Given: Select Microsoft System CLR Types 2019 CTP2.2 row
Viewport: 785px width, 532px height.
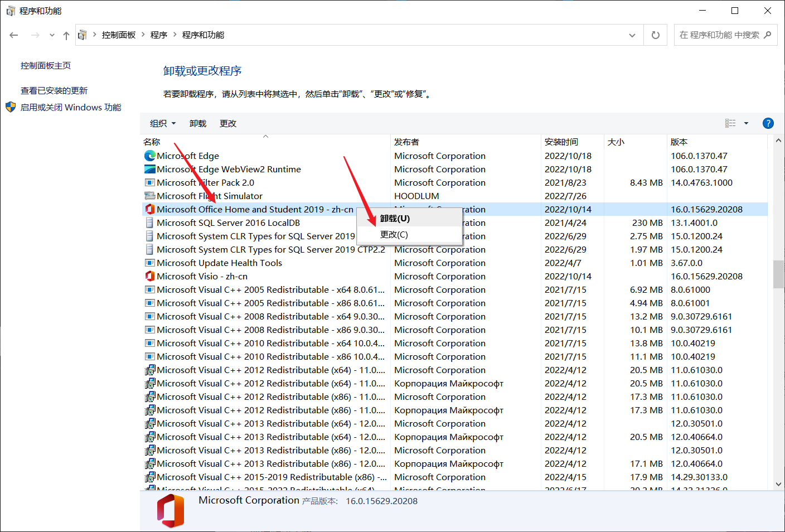Looking at the screenshot, I should 455,250.
